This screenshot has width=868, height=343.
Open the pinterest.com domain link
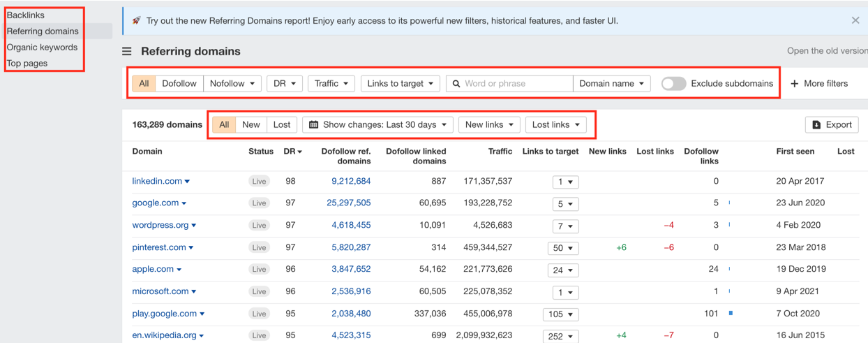(x=159, y=247)
